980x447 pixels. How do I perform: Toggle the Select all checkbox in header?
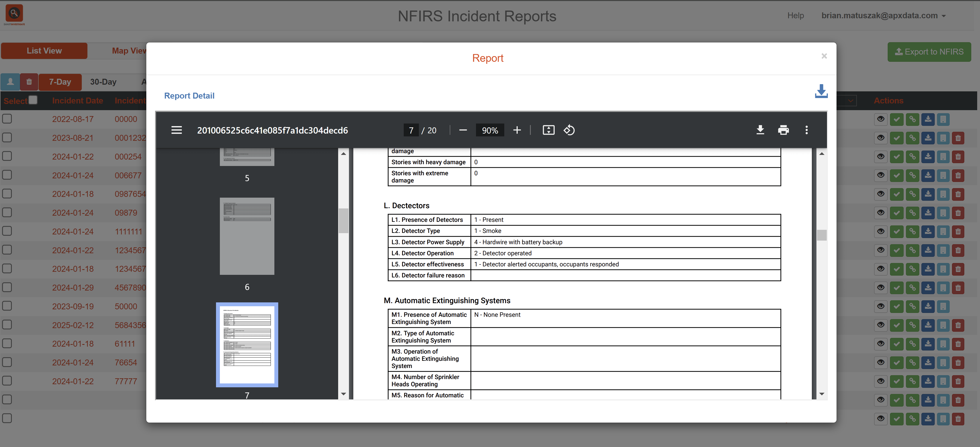pyautogui.click(x=33, y=100)
